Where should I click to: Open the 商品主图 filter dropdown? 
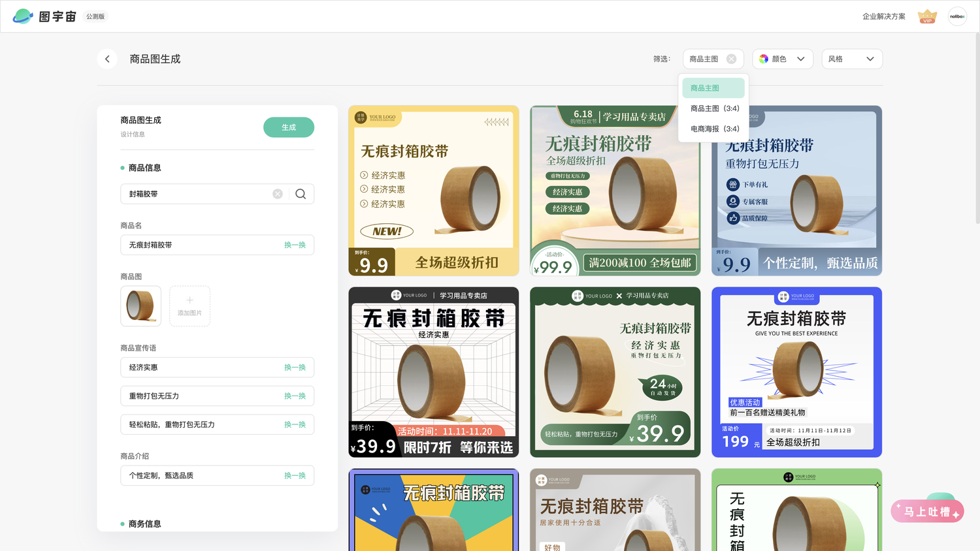click(x=713, y=59)
